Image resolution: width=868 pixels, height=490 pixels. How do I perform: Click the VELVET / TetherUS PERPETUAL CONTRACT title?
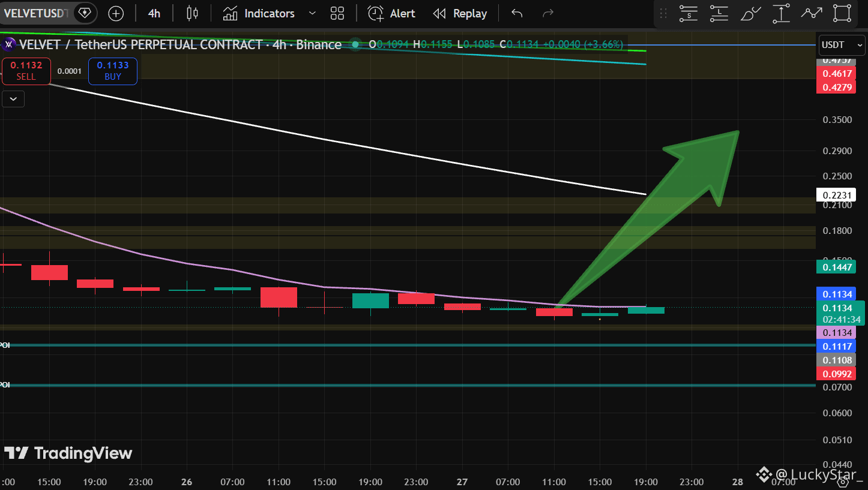[x=140, y=44]
